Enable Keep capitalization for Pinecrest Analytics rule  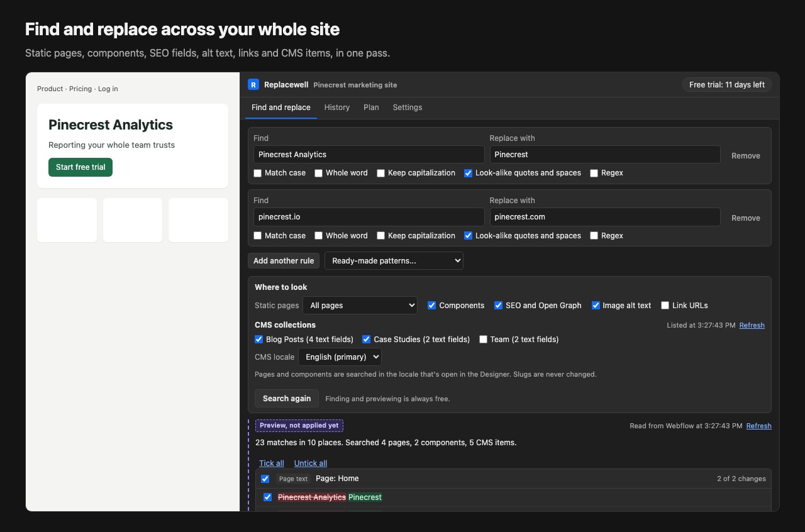(x=381, y=173)
